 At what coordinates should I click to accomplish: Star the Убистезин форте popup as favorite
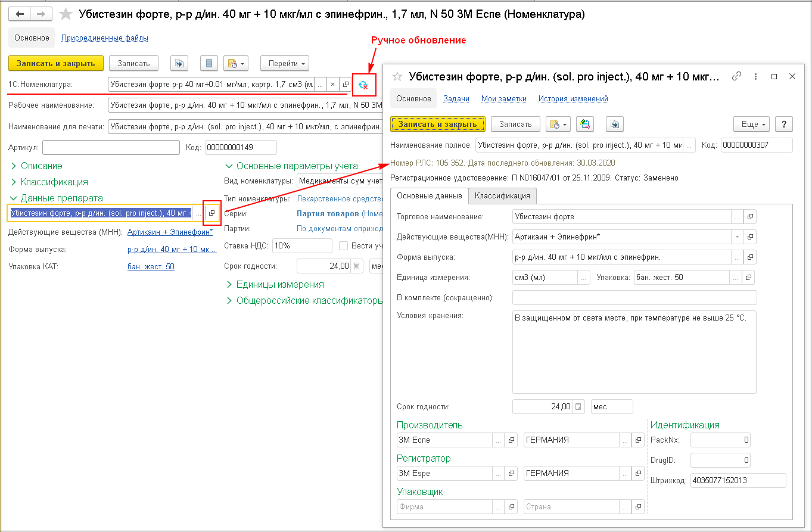(x=397, y=77)
